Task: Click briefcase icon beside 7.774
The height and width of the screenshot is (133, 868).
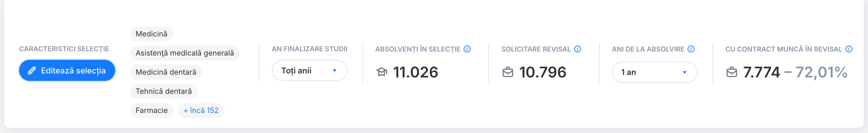Action: coord(732,72)
